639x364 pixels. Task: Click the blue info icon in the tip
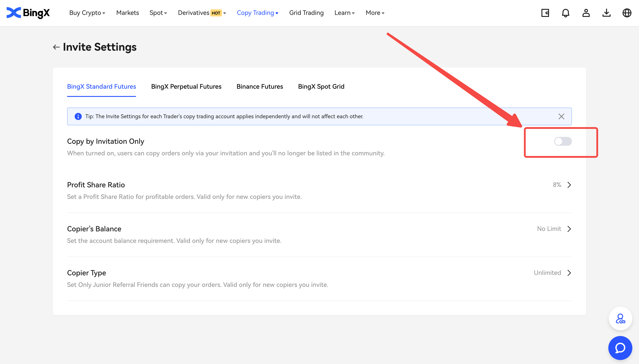[x=78, y=116]
